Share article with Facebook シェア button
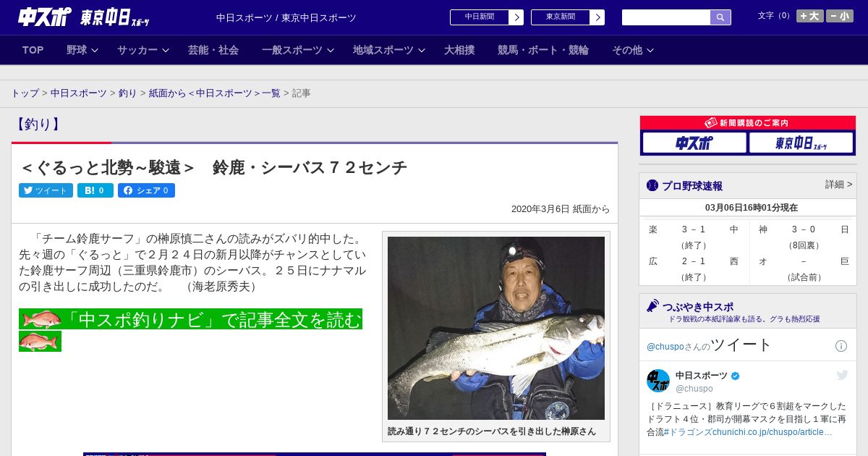 [146, 190]
